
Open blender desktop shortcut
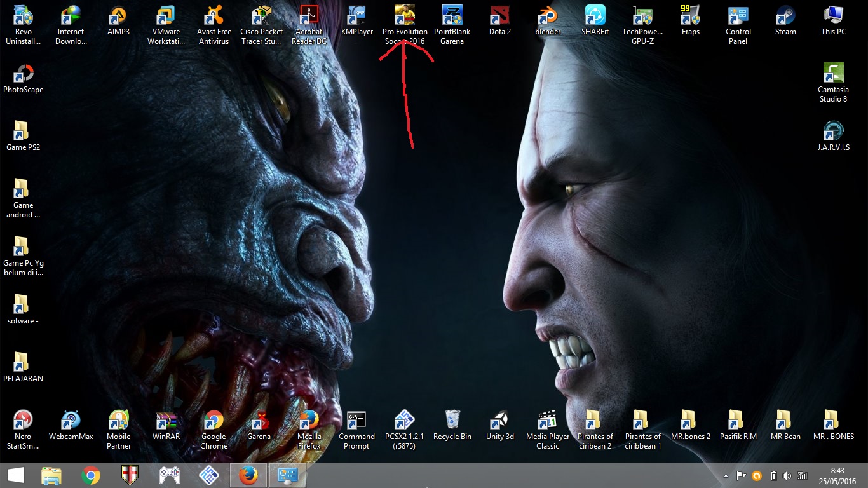pyautogui.click(x=548, y=21)
